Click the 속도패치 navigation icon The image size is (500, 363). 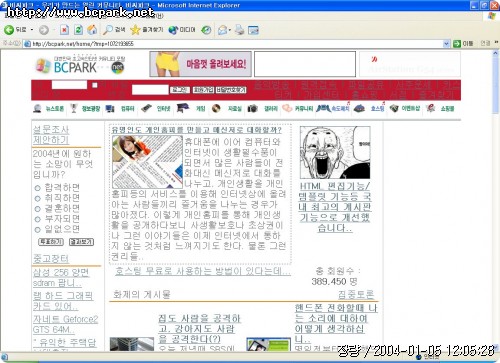(323, 108)
